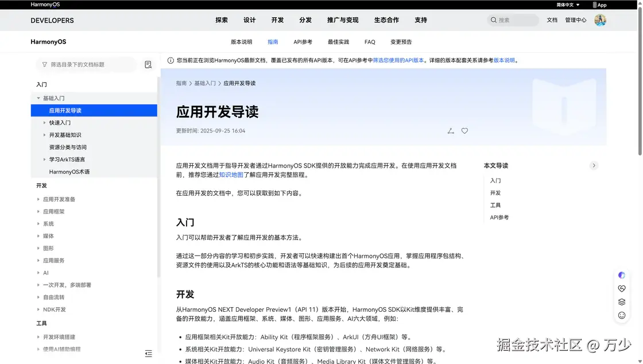Collapse the 基础入门 tree section
643x364 pixels.
coord(52,98)
